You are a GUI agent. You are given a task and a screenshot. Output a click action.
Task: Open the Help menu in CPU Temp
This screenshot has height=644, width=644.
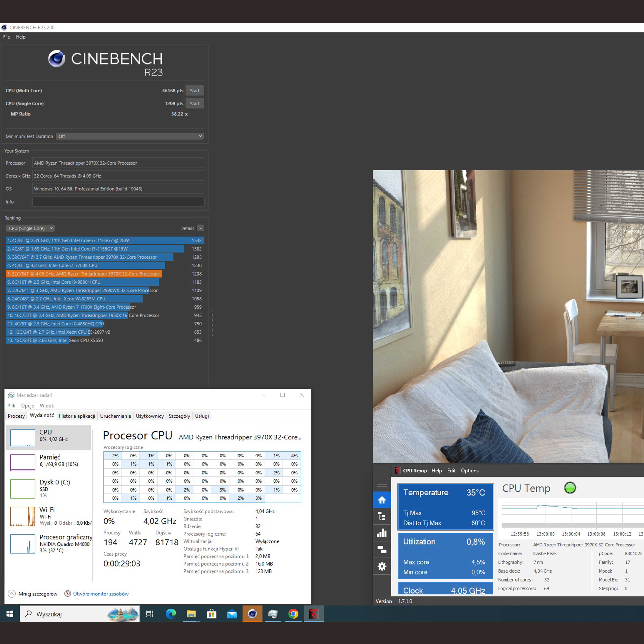click(437, 471)
